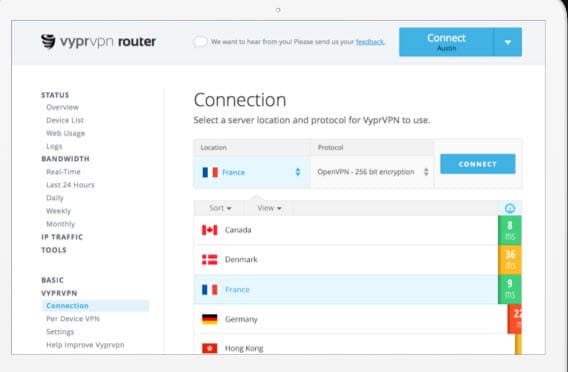Open the Location dropdown showing France
This screenshot has width=568, height=372.
[252, 172]
